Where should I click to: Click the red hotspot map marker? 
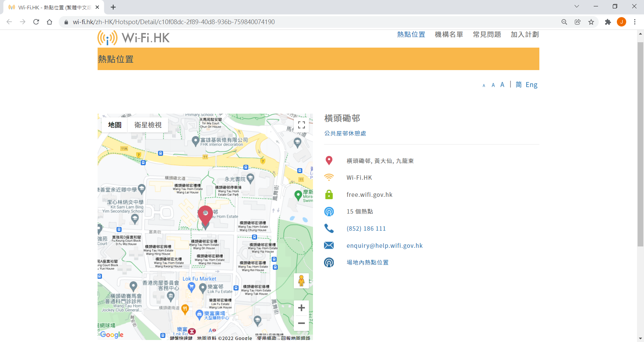coord(205,215)
